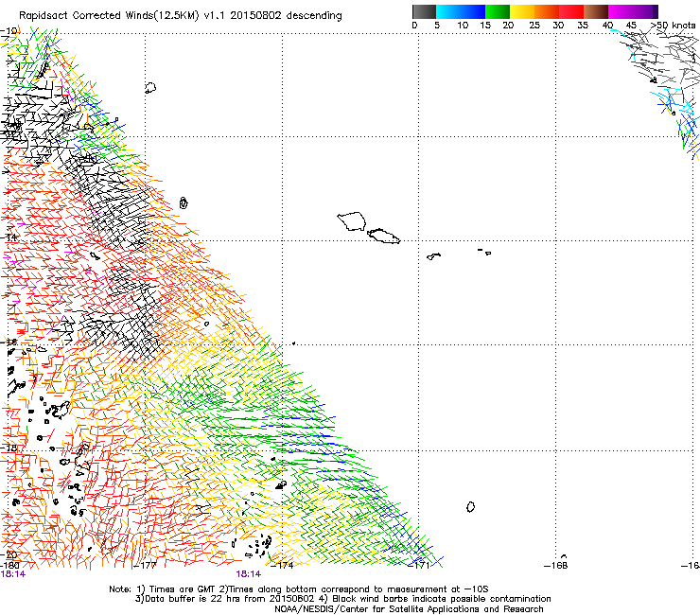
Task: Click the purple '18:14' time below -180
Action: pos(13,574)
